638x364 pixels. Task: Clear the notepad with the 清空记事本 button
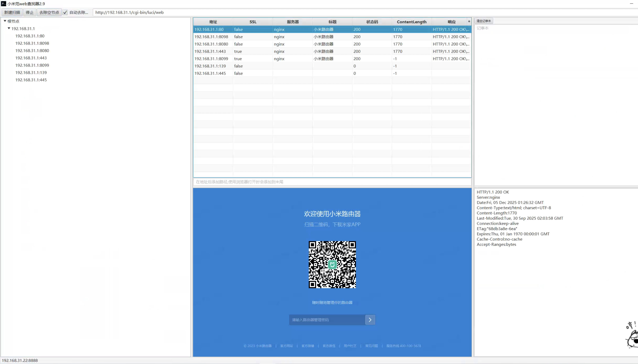483,21
